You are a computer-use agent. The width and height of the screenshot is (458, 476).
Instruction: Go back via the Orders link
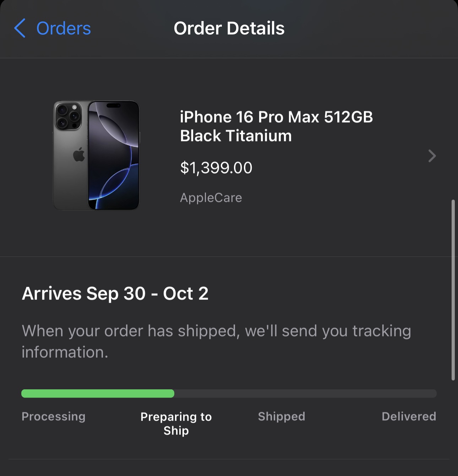64,28
